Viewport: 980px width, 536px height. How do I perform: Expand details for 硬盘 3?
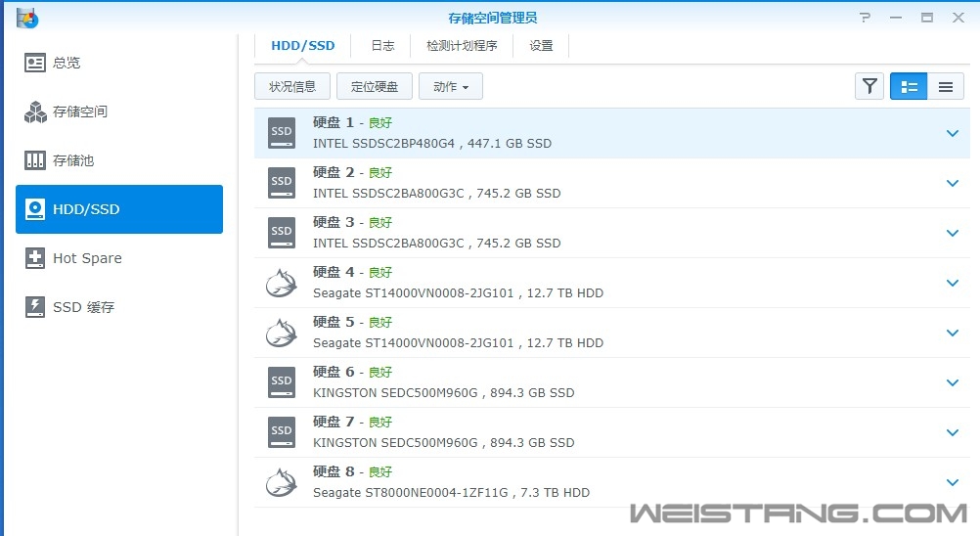pos(953,233)
